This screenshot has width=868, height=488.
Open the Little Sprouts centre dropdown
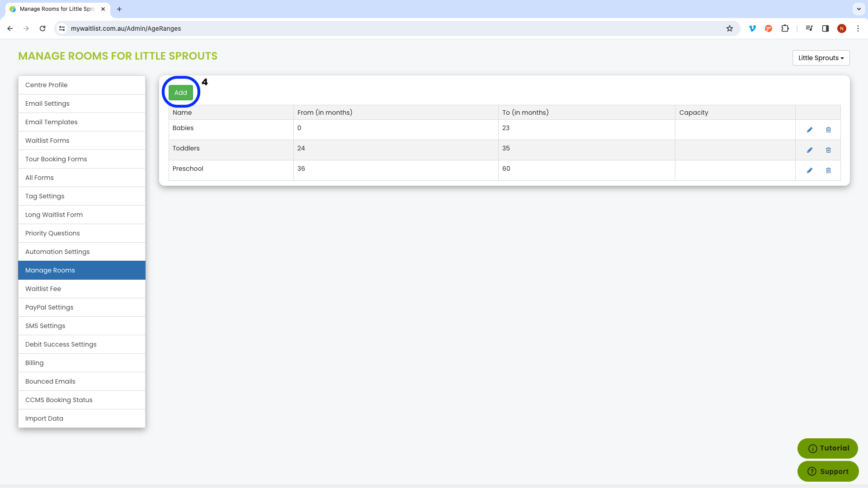821,58
